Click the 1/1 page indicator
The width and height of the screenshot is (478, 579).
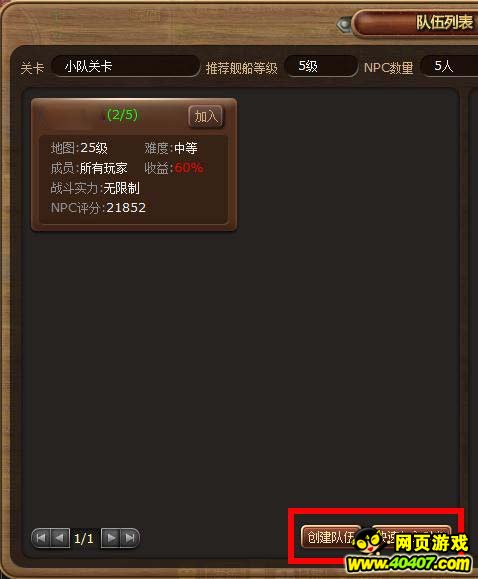point(84,539)
